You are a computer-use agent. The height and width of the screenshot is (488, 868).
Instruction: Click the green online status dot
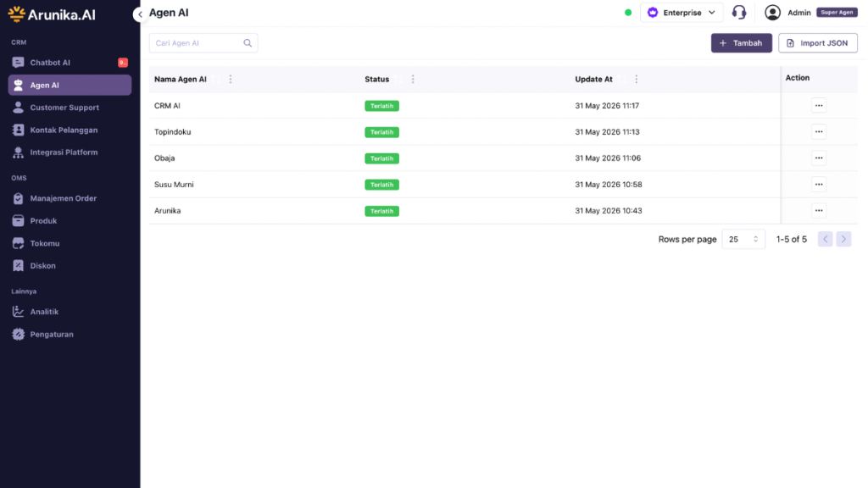coord(628,12)
